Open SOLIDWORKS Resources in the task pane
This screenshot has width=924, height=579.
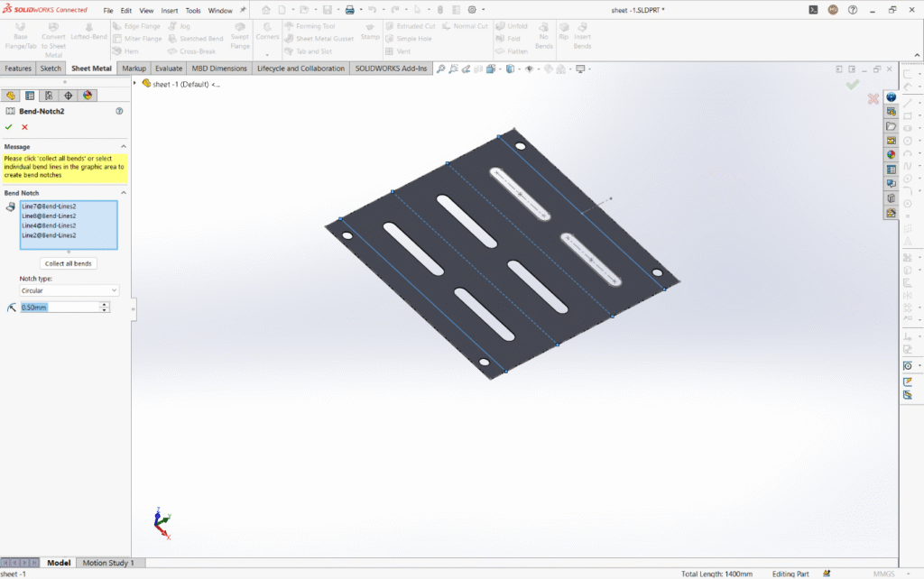pyautogui.click(x=892, y=97)
